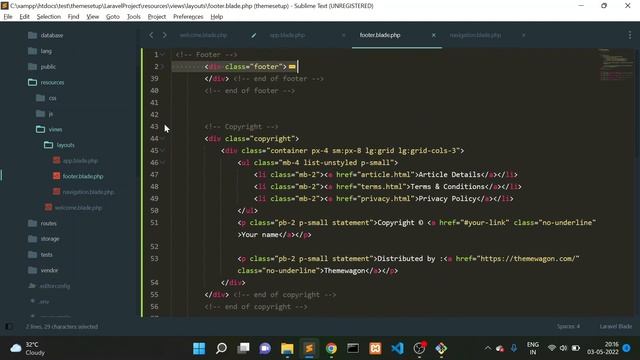Open the Preferences menu
This screenshot has width=640, height=360.
(x=188, y=17)
